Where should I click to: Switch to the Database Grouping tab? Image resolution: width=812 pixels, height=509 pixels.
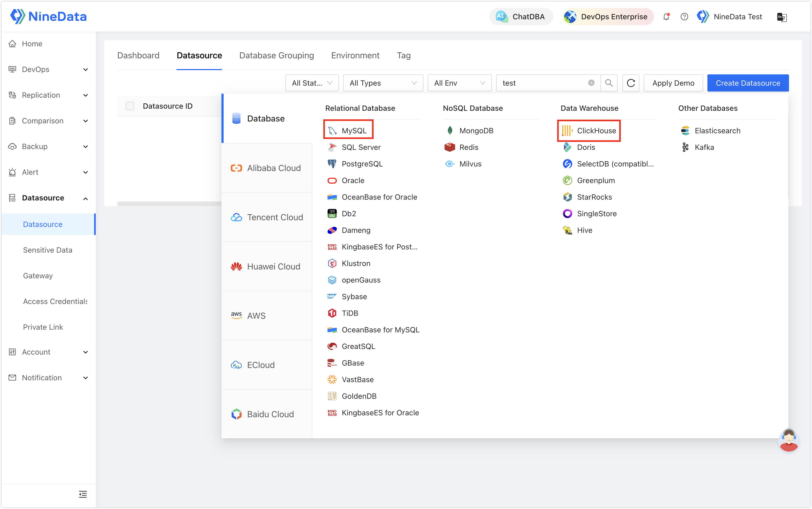coord(277,55)
